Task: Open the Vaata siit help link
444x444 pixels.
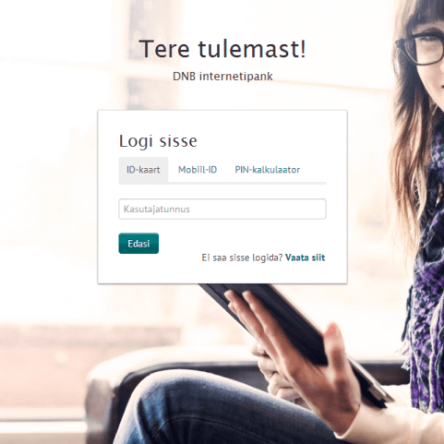Action: 305,258
